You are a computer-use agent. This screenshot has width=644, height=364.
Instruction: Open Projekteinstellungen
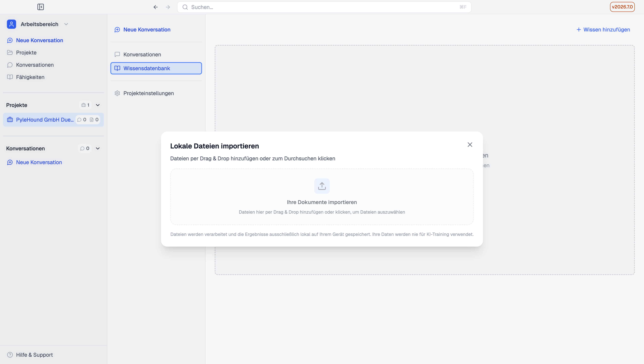pyautogui.click(x=156, y=93)
